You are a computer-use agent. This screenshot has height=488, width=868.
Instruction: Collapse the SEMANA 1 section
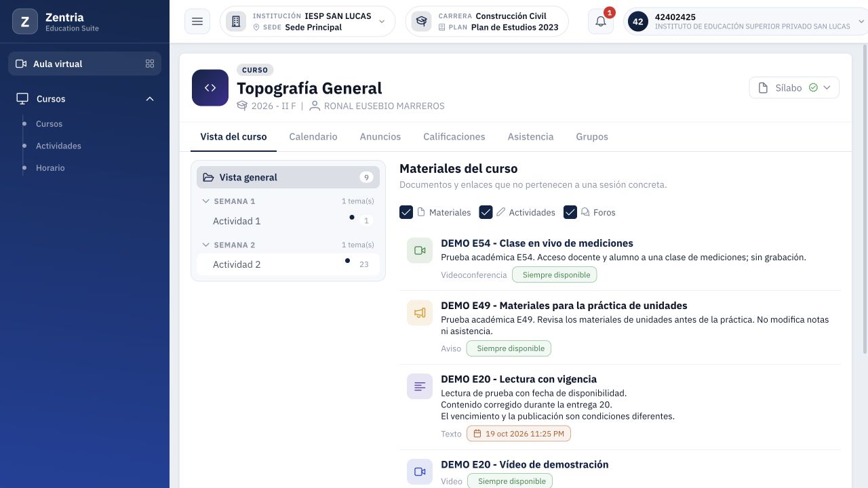(x=206, y=201)
